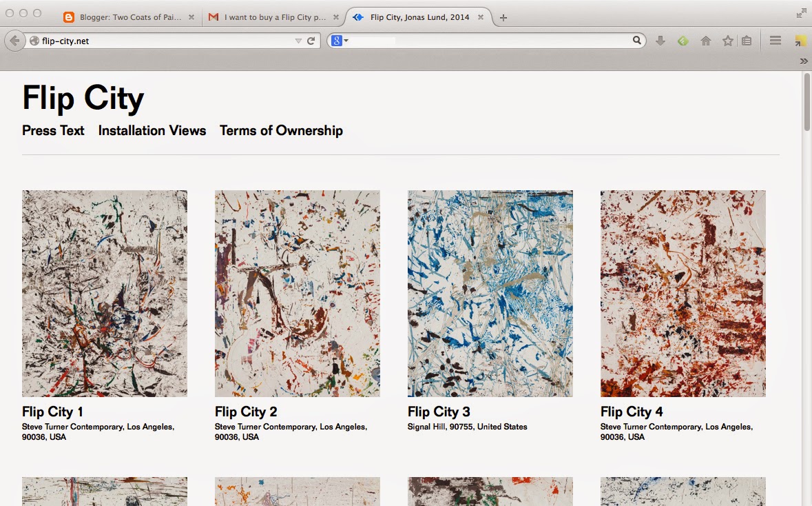812x506 pixels.
Task: Click the search magnifier icon
Action: pyautogui.click(x=637, y=41)
